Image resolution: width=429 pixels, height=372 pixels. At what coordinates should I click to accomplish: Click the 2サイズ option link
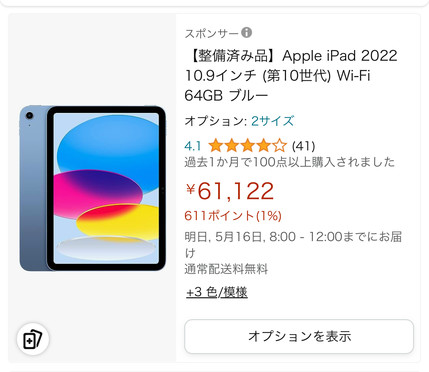tap(272, 121)
